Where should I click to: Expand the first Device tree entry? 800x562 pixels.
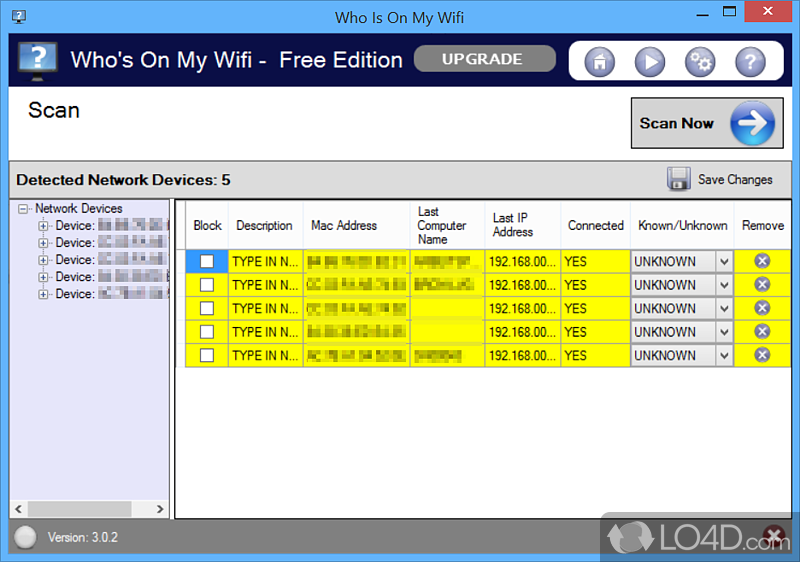tap(43, 225)
